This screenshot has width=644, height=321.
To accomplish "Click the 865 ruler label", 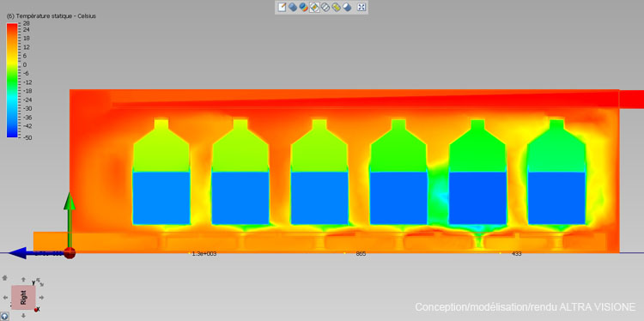I will [361, 254].
